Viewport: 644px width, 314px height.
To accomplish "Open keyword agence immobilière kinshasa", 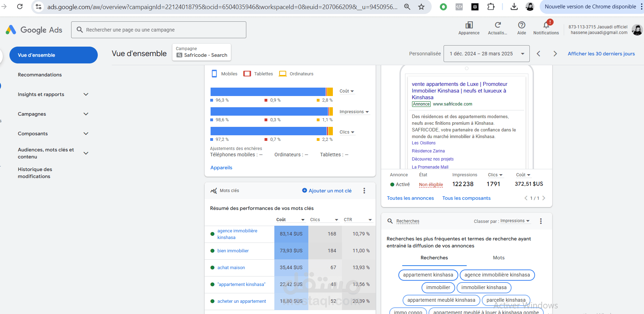I will pos(237,234).
